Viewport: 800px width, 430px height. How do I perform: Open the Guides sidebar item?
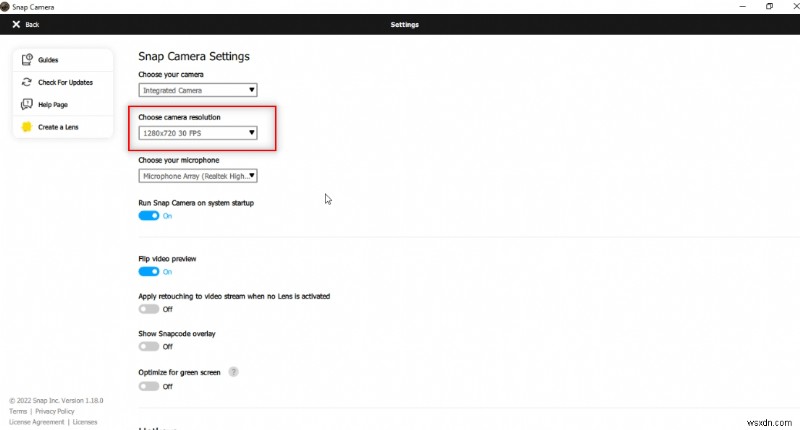tap(63, 60)
